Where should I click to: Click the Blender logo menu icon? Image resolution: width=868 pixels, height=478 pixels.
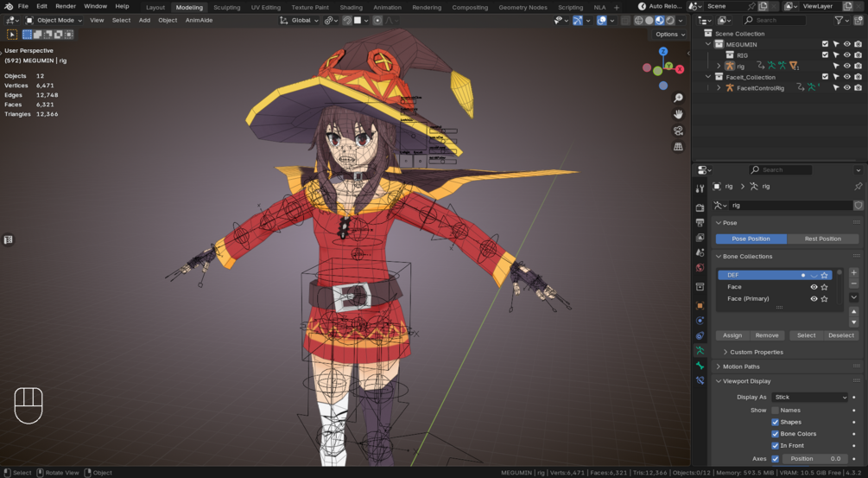(9, 7)
